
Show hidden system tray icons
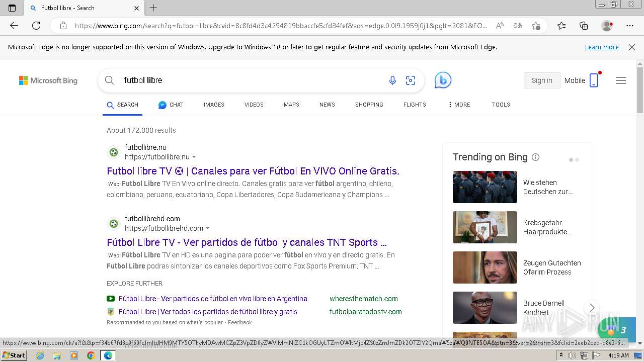[561, 355]
